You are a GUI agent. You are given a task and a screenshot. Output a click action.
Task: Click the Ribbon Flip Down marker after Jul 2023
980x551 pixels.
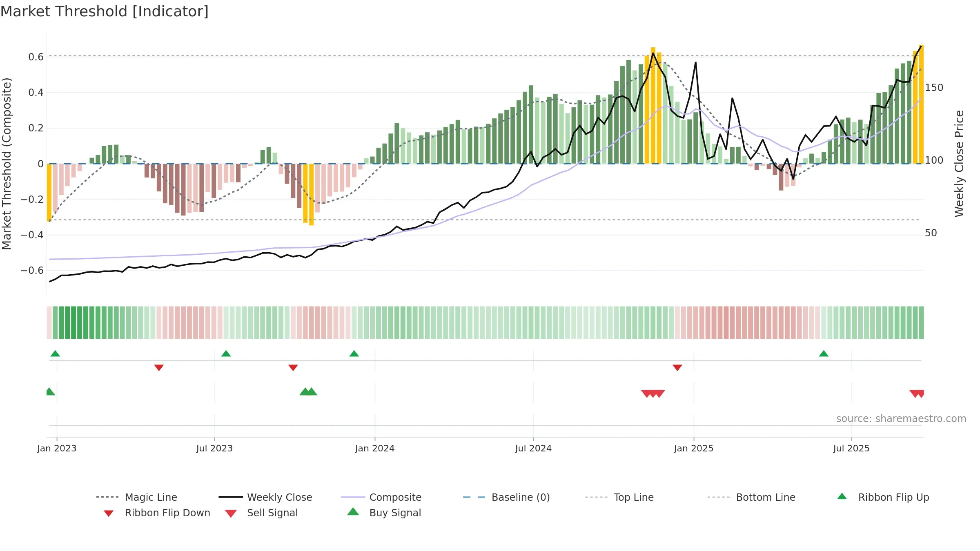[x=293, y=368]
